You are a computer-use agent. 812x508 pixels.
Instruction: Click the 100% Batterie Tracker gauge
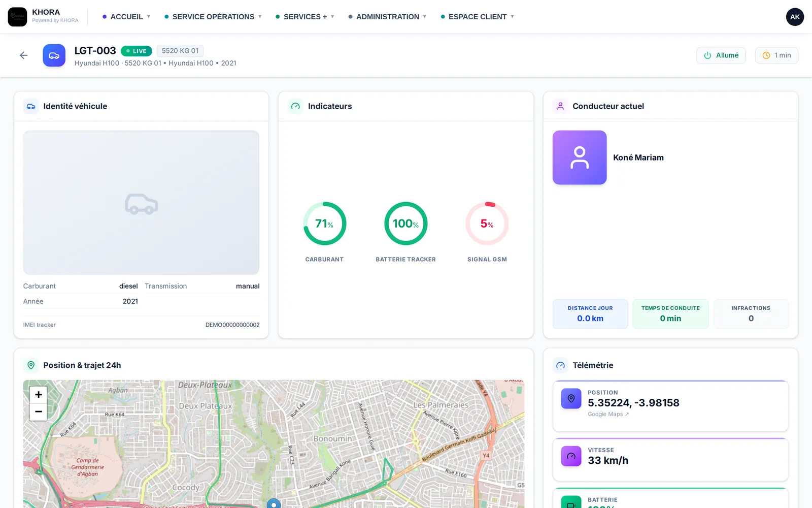[x=406, y=224]
